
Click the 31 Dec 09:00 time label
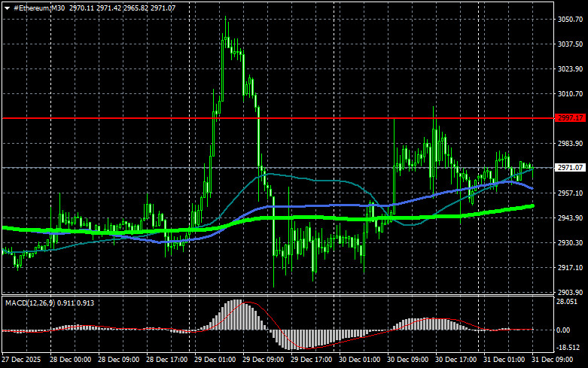coord(555,360)
